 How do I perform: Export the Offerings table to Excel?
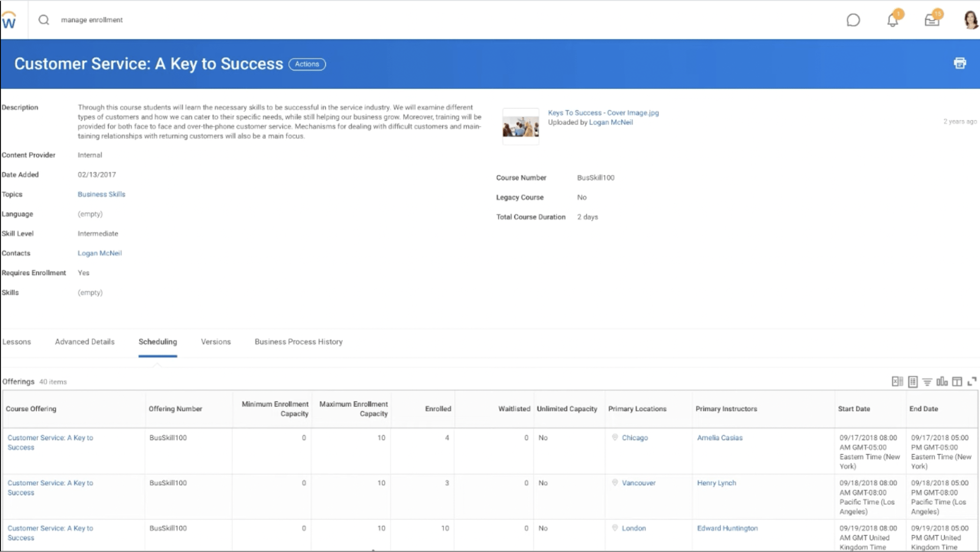click(x=897, y=381)
